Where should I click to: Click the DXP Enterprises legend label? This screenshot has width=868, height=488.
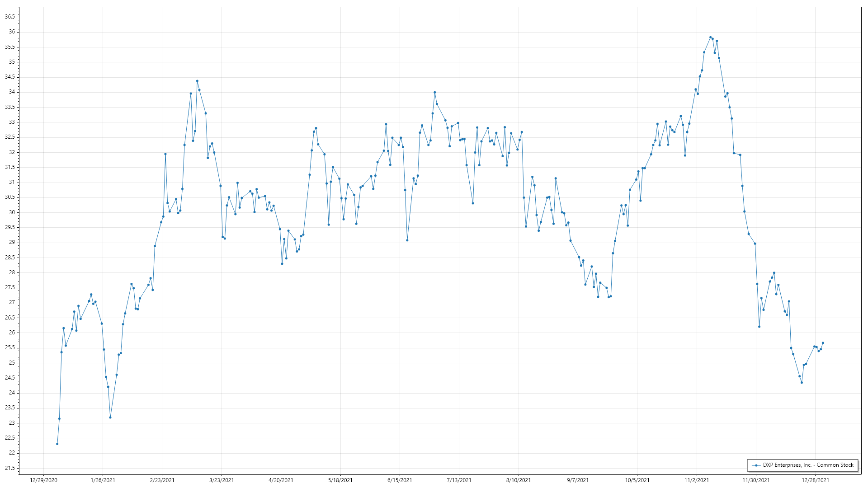click(x=808, y=465)
